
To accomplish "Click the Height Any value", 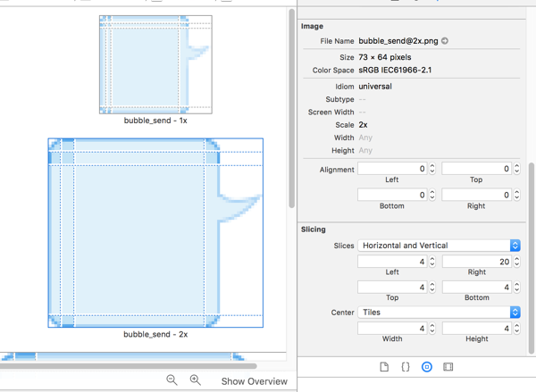I will click(x=365, y=150).
